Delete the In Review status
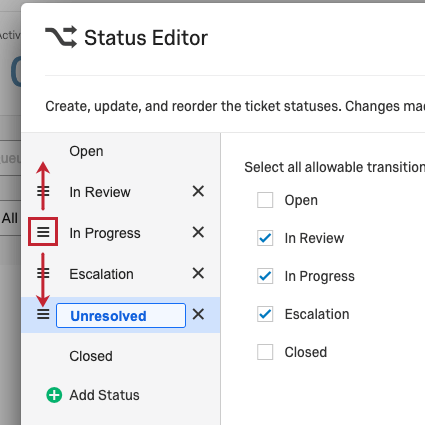 pyautogui.click(x=198, y=191)
